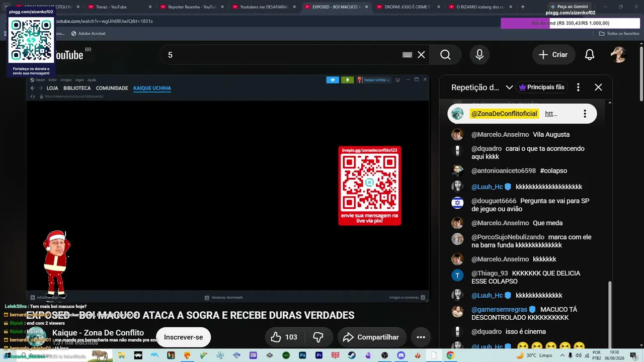
Task: Click the @gamersemregras chat author name
Action: pyautogui.click(x=499, y=309)
